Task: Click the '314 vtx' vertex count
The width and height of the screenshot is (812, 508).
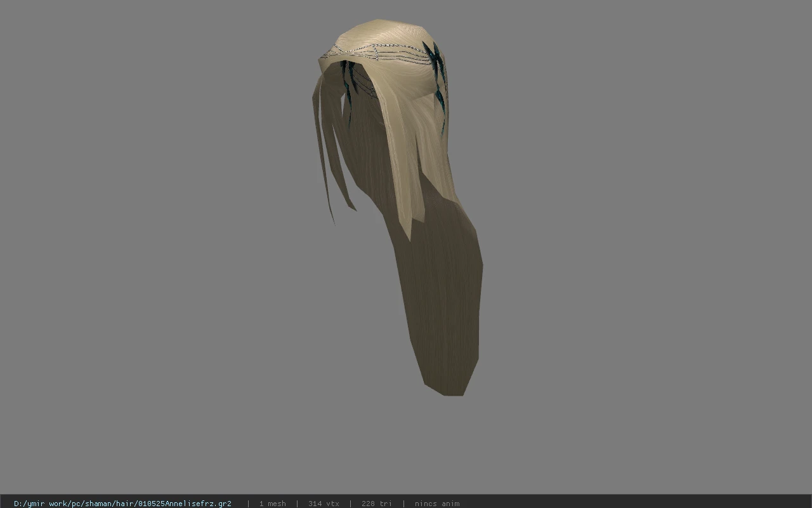Action: tap(324, 504)
